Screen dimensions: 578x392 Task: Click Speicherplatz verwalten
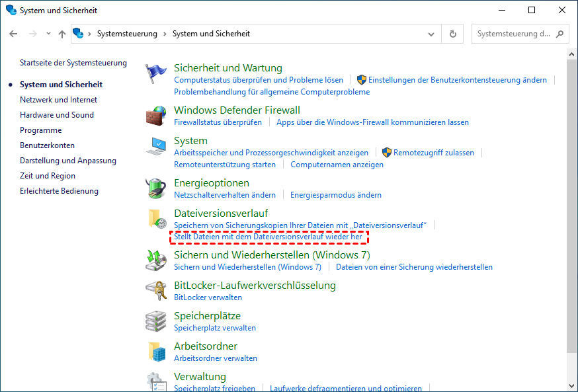215,328
